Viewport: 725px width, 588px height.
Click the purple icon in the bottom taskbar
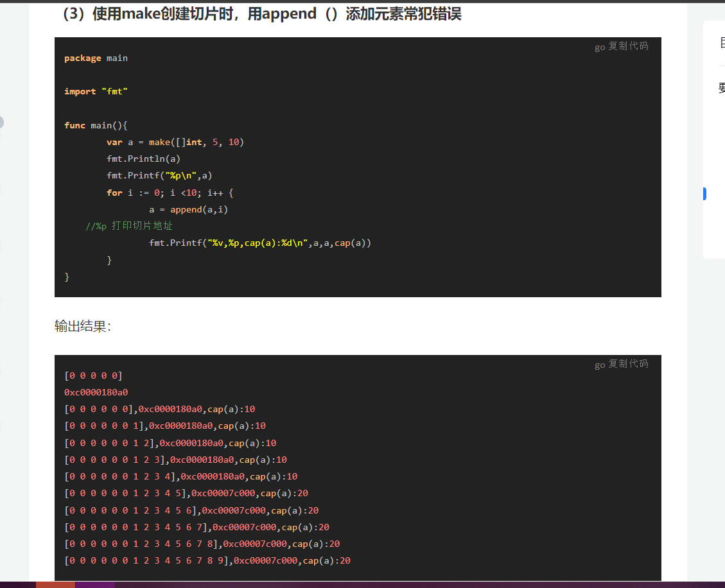pyautogui.click(x=95, y=585)
